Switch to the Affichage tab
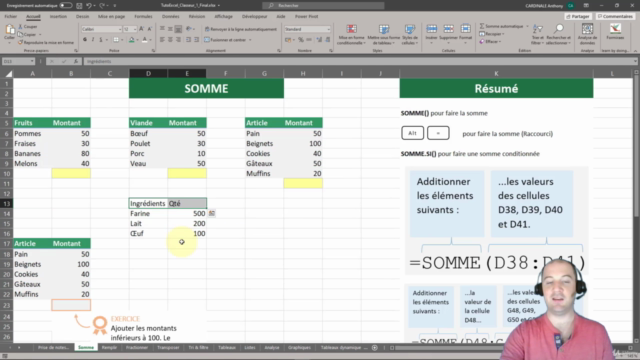Screen dimensions: 640x360 tap(223, 16)
